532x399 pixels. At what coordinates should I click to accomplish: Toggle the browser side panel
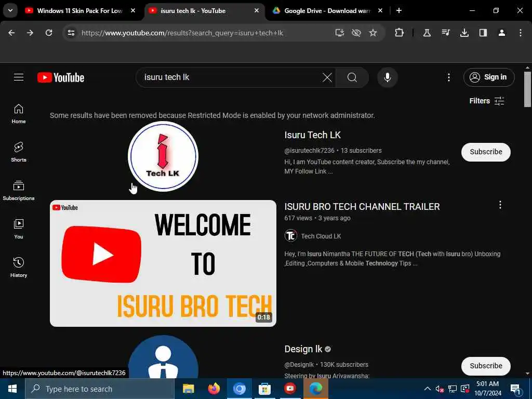click(483, 33)
